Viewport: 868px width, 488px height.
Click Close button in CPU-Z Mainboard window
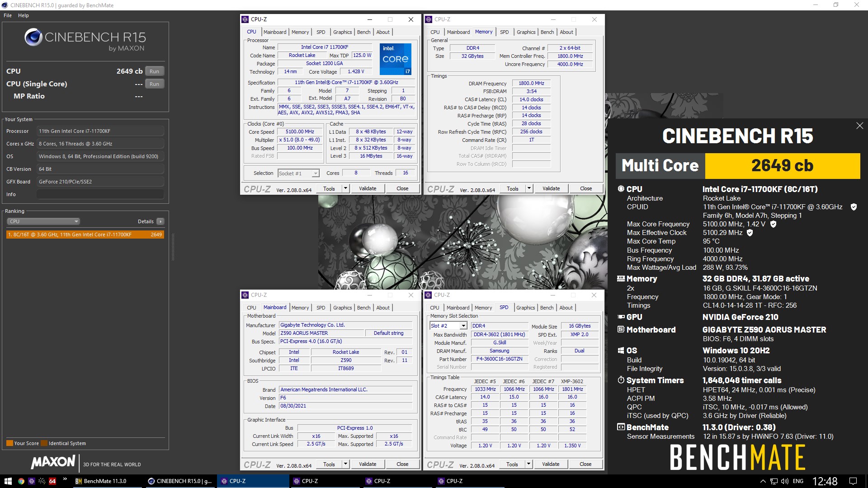tap(402, 464)
